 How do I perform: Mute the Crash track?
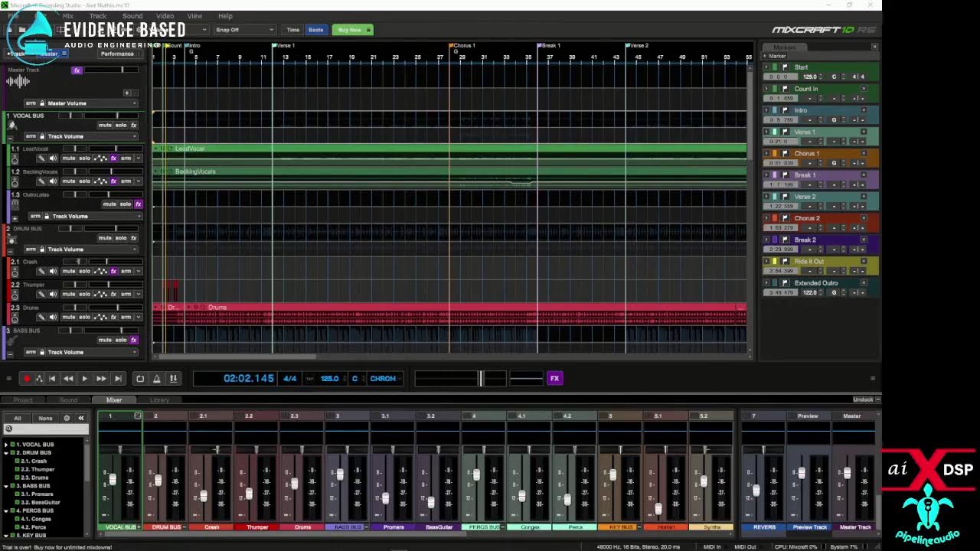(68, 271)
